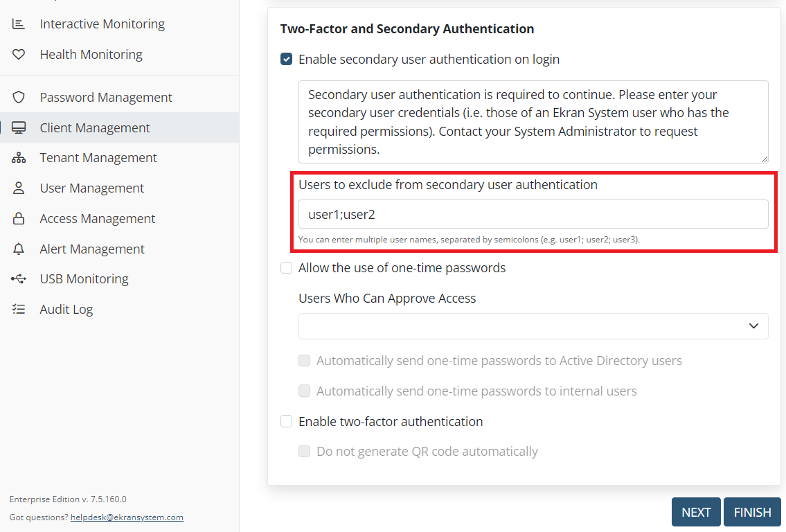Enable the two-factor authentication checkbox
The image size is (786, 532).
286,422
